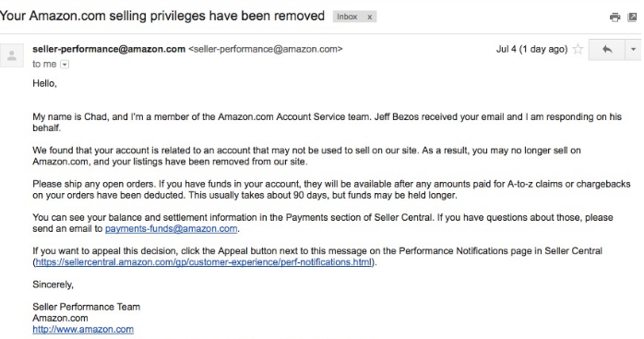The image size is (644, 339).
Task: Click the bold sender name seller-performance@amazon.com
Action: click(x=109, y=49)
